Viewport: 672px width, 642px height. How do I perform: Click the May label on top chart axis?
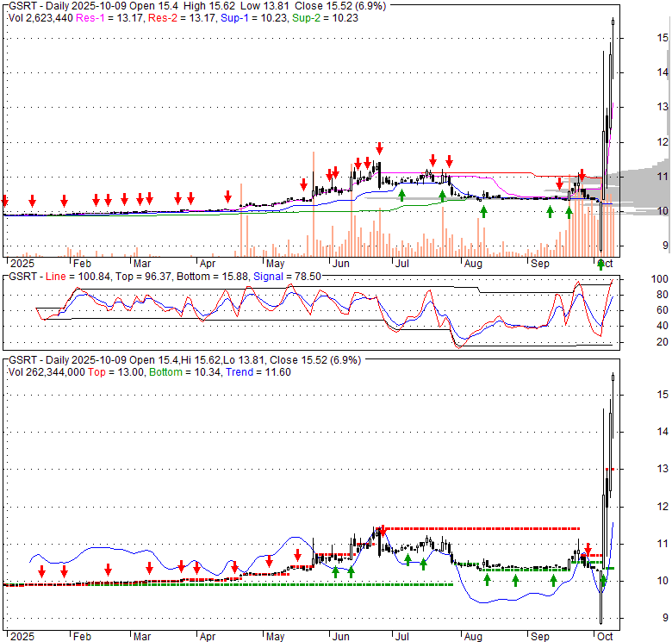[x=275, y=264]
